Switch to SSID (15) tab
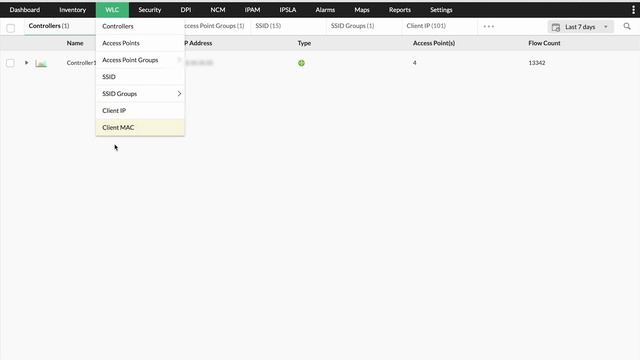Screen dimensions: 640x360 click(x=268, y=26)
